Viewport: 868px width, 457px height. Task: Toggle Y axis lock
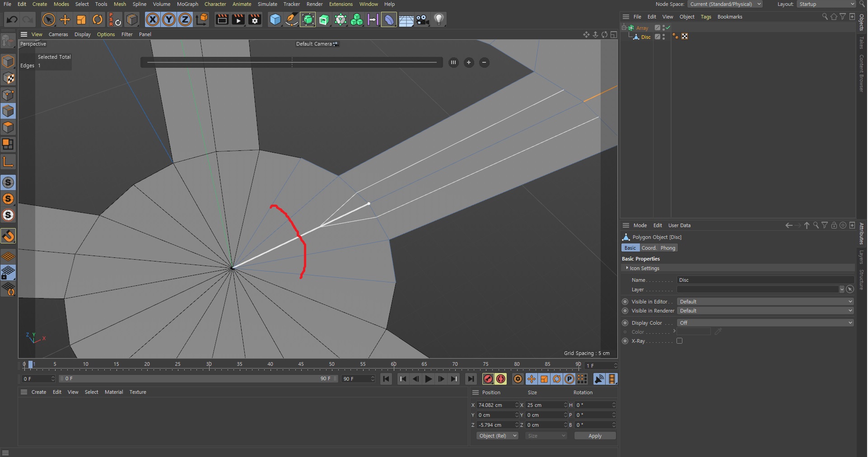tap(169, 19)
